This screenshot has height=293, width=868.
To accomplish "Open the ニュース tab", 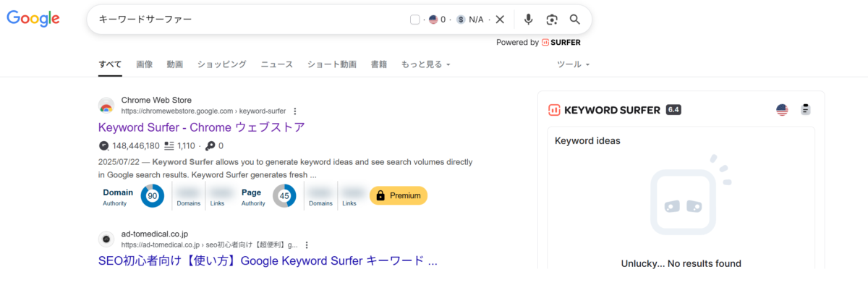I will pos(277,64).
